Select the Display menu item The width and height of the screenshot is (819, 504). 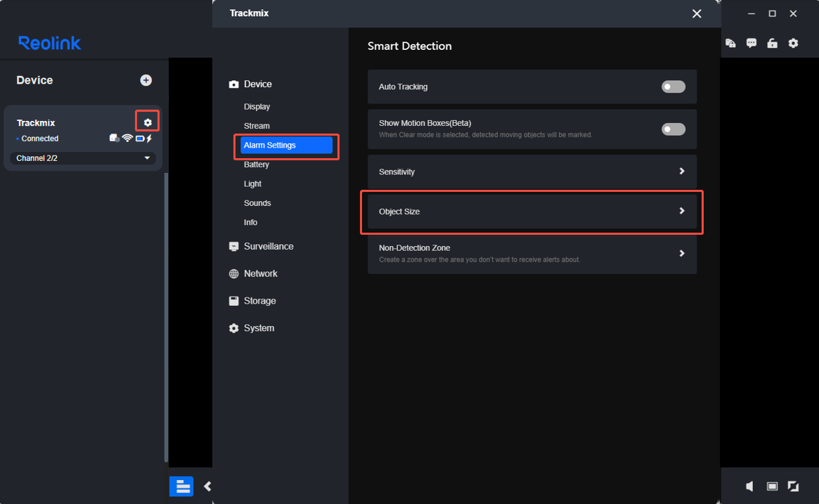point(257,107)
